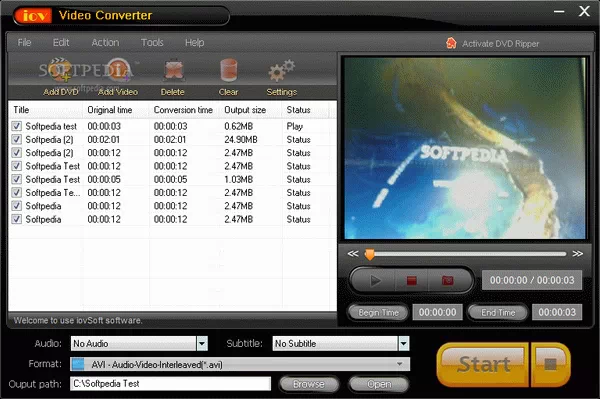Open the File menu
This screenshot has width=600, height=399.
(x=24, y=42)
